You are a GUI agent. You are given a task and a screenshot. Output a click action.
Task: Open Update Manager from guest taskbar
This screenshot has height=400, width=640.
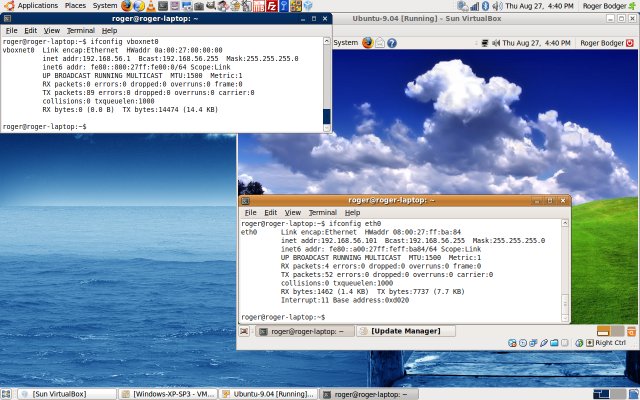(x=406, y=331)
